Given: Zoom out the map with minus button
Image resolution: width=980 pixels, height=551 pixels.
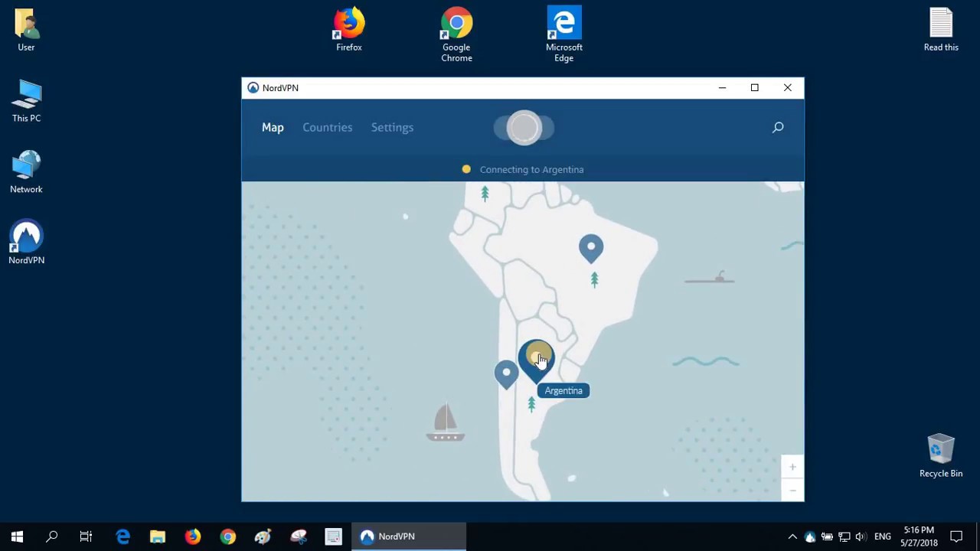Looking at the screenshot, I should tap(792, 490).
